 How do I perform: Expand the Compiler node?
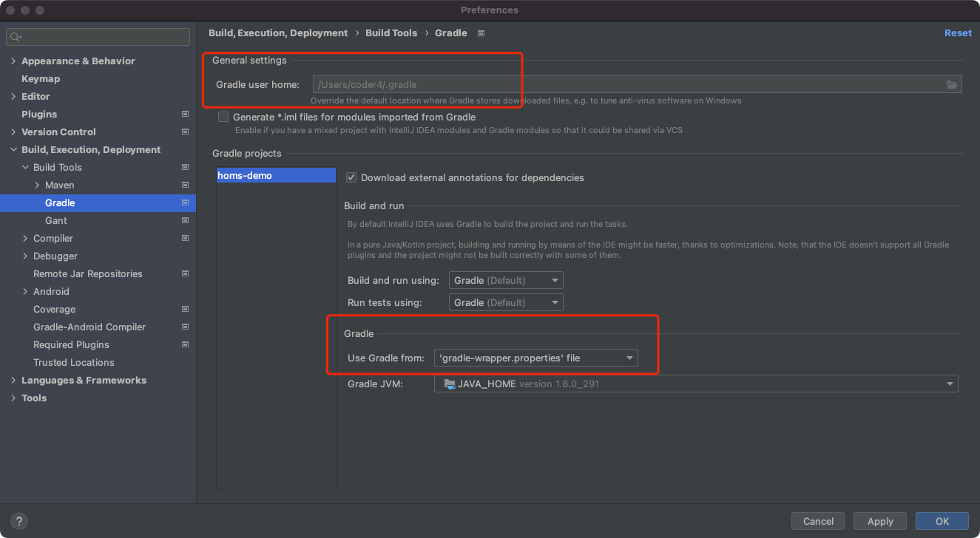(x=25, y=238)
